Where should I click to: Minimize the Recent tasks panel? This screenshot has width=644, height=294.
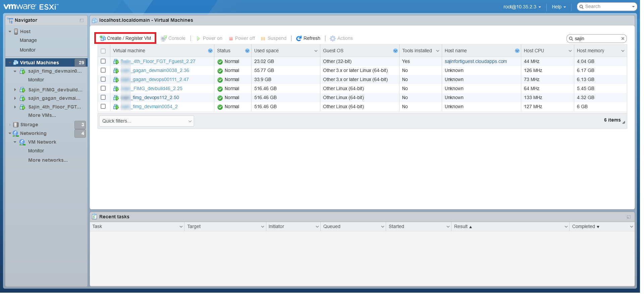click(x=629, y=217)
